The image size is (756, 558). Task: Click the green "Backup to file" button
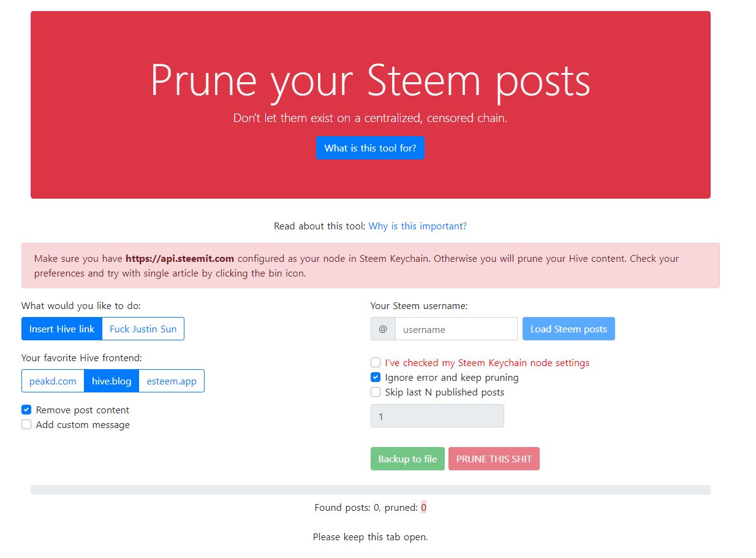point(407,459)
